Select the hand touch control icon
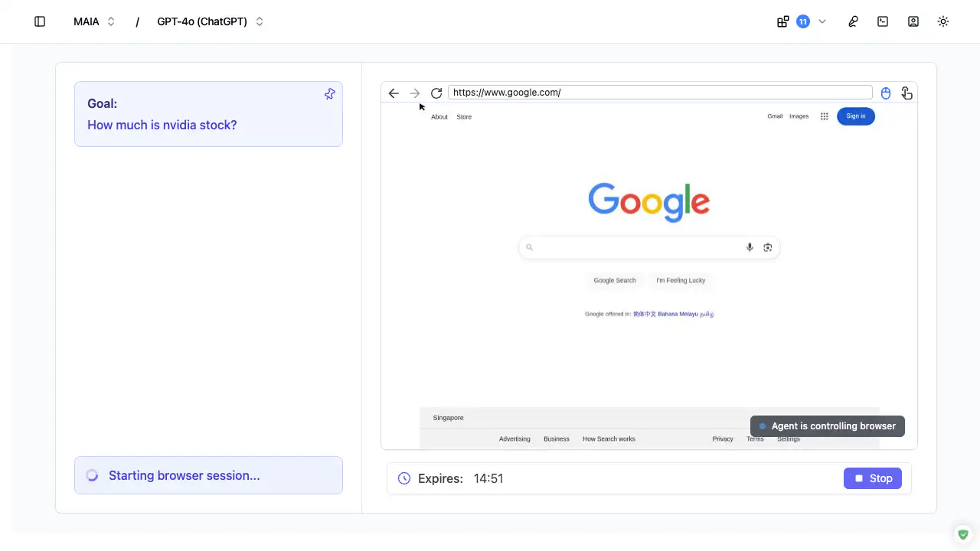This screenshot has width=980, height=551. coord(906,93)
